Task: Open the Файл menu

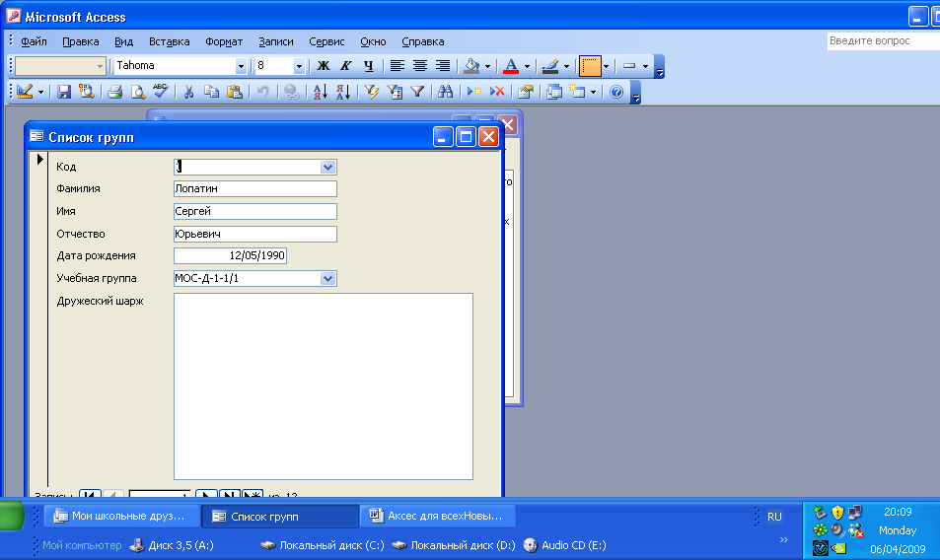Action: click(x=34, y=42)
